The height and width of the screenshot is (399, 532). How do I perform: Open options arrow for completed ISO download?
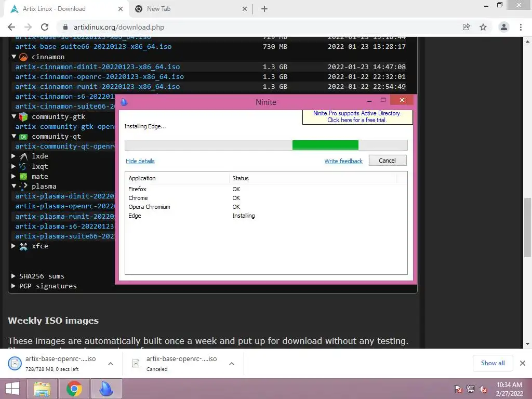[x=111, y=364]
